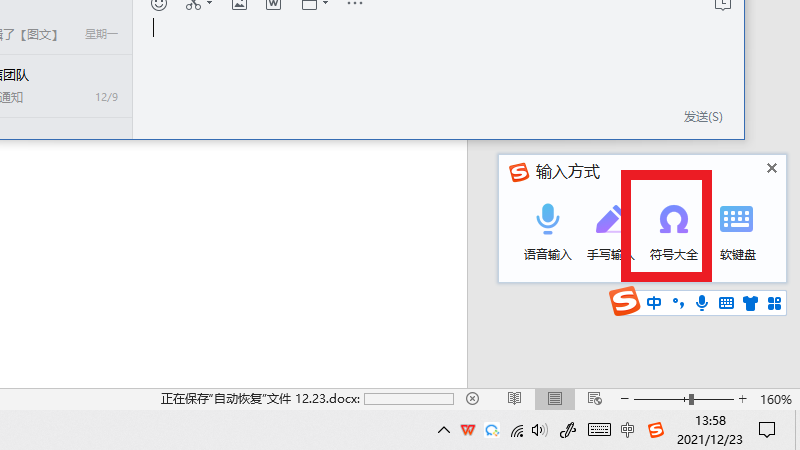The width and height of the screenshot is (800, 450).
Task: Select 语音输入 voice input option
Action: pos(548,230)
